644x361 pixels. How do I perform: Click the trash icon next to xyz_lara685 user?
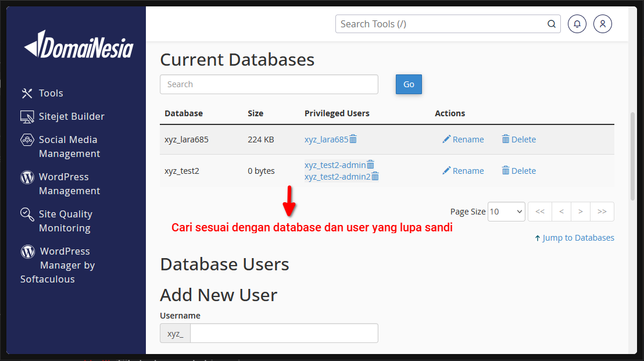click(353, 139)
